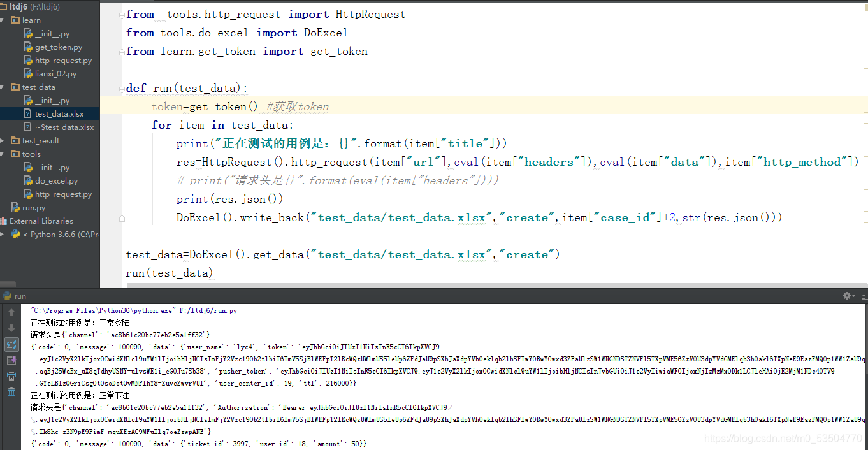The height and width of the screenshot is (450, 868).
Task: Click the scroll-to-end icon beside the gear
Action: 864,296
